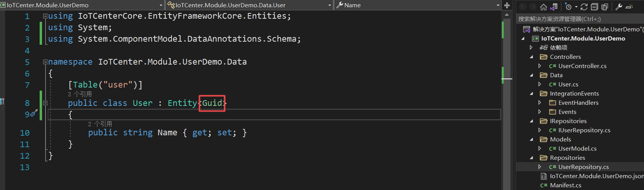This screenshot has width=644, height=190.
Task: Toggle Show All Files
Action: [605, 6]
